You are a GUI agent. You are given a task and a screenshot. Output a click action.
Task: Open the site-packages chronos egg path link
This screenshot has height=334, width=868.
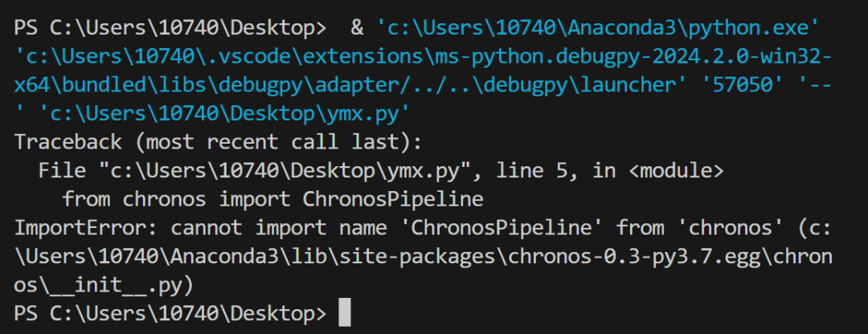coord(418,256)
